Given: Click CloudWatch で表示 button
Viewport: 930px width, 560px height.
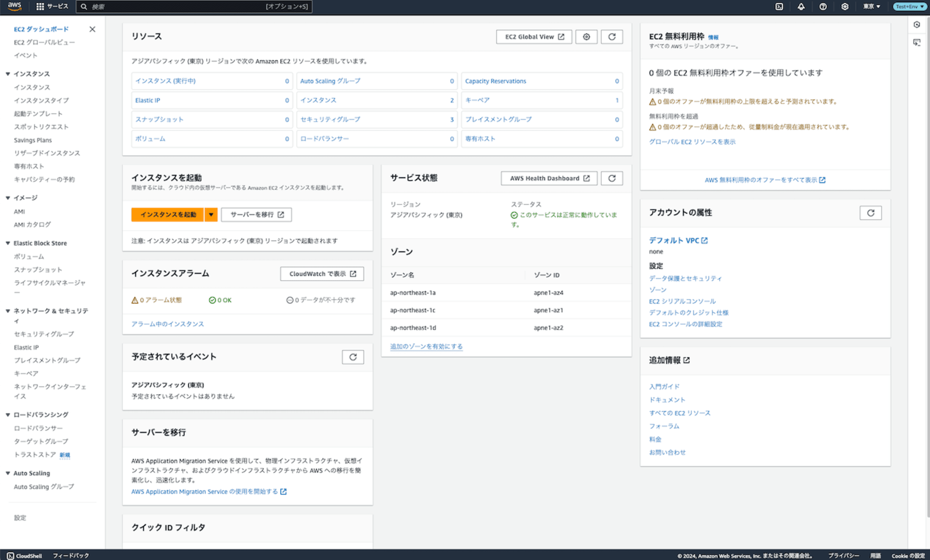Looking at the screenshot, I should pyautogui.click(x=322, y=274).
